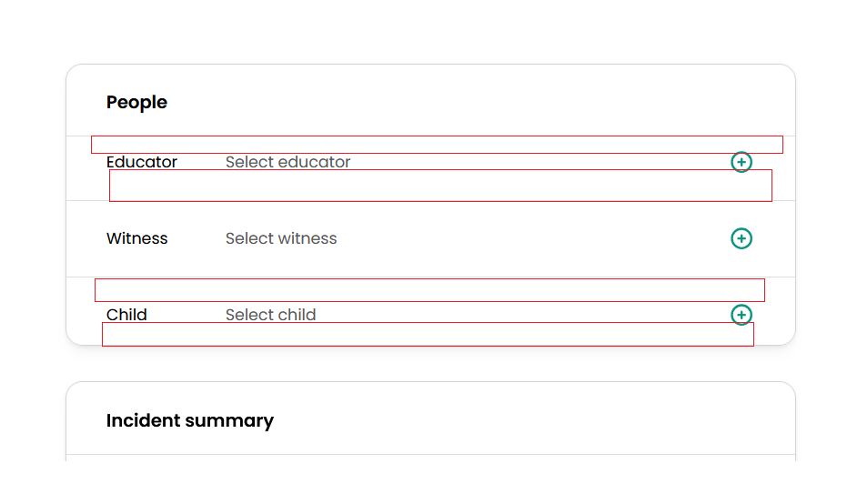Click the Educator field label
Image resolution: width=847 pixels, height=504 pixels.
[142, 162]
